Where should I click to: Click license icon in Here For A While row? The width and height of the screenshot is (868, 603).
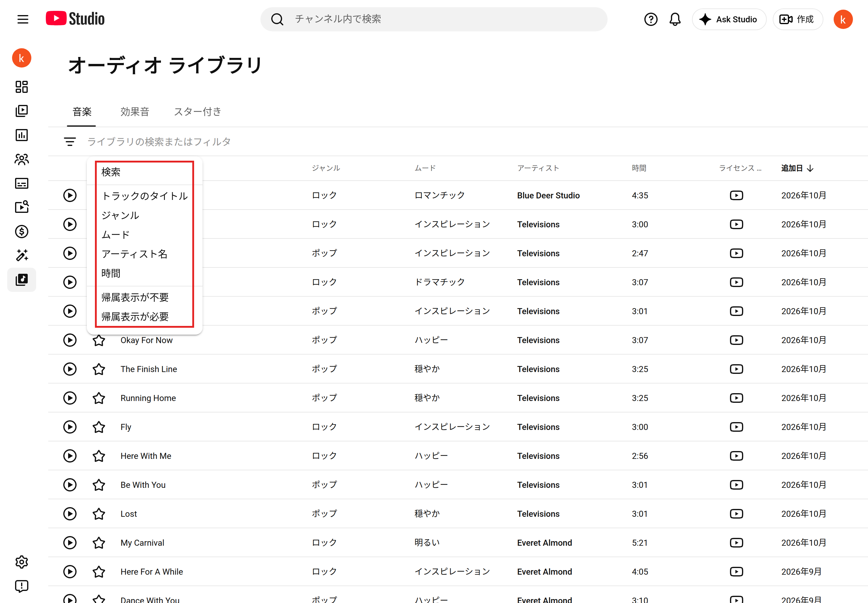pos(736,572)
